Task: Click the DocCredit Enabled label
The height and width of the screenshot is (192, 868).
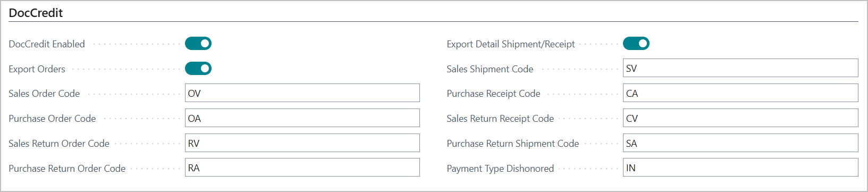Action: tap(47, 44)
